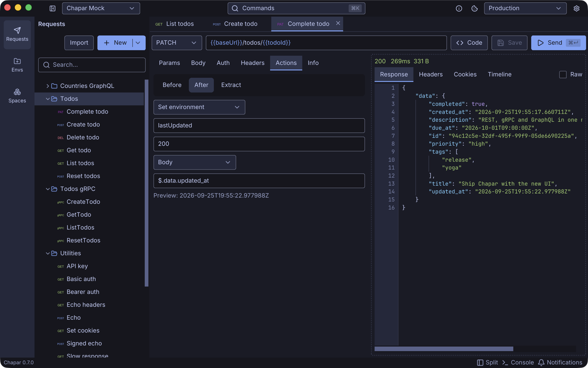The height and width of the screenshot is (368, 588).
Task: Click the Import button
Action: coord(79,43)
